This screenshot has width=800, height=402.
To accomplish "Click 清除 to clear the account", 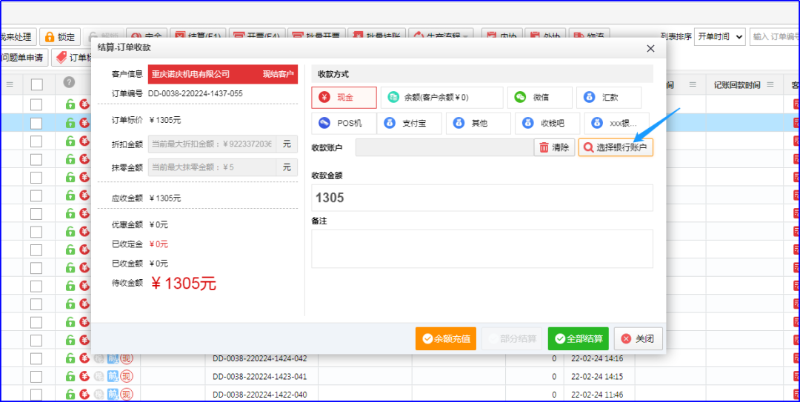I will [x=554, y=147].
